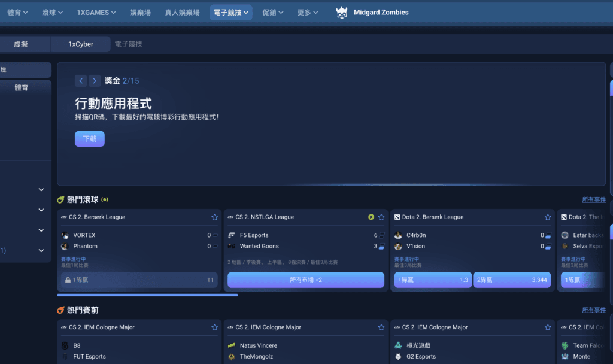Expand the third sidebar chevron section
The height and width of the screenshot is (364, 613).
pyautogui.click(x=41, y=230)
